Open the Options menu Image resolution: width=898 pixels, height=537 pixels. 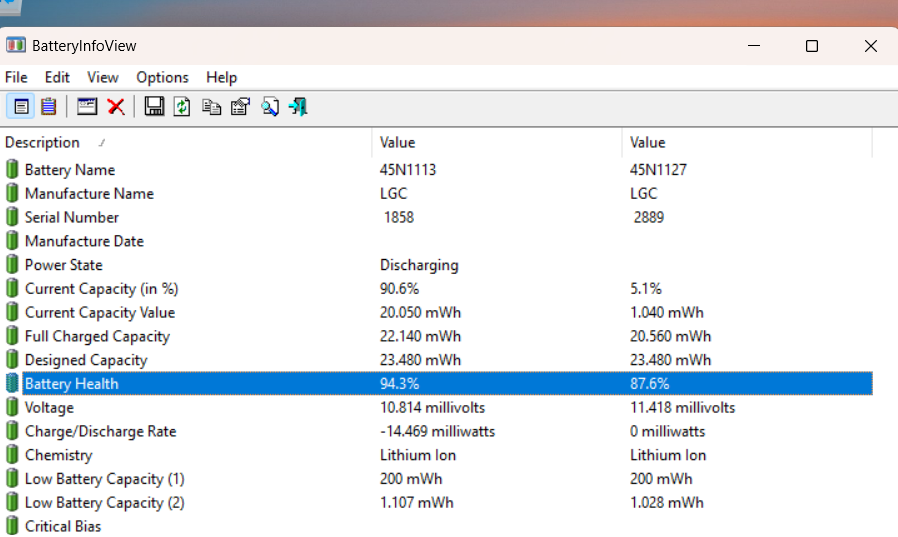(162, 77)
